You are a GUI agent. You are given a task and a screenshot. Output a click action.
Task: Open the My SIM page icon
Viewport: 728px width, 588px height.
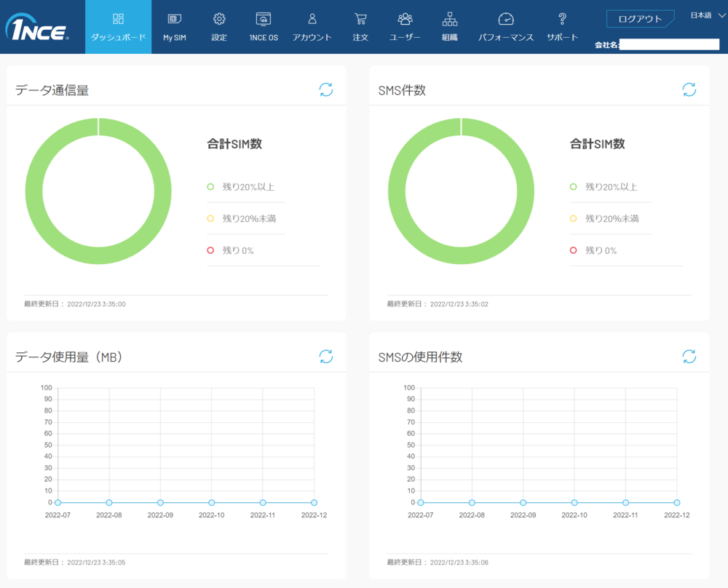pos(174,19)
